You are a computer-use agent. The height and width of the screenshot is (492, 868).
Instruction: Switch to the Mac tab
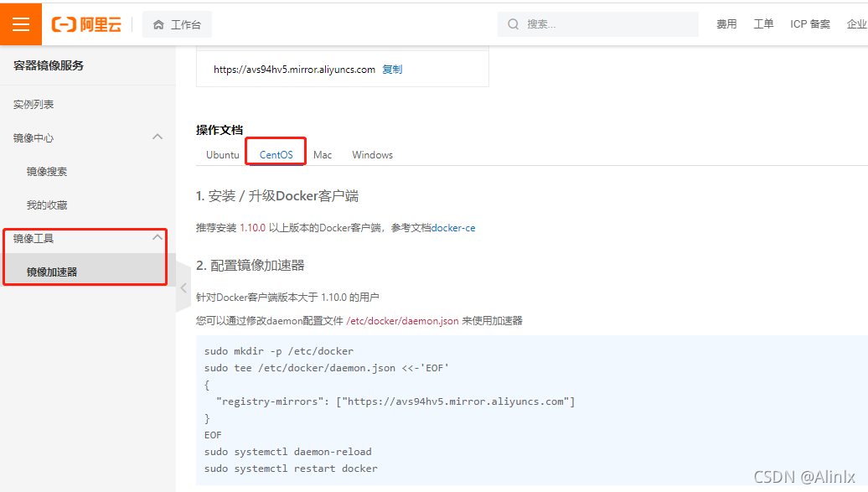click(323, 155)
